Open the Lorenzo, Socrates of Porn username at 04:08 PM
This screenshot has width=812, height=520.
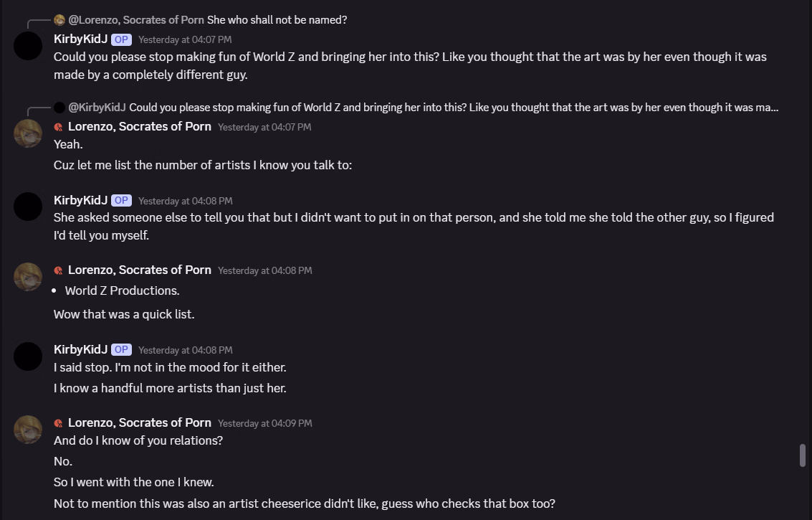click(139, 270)
